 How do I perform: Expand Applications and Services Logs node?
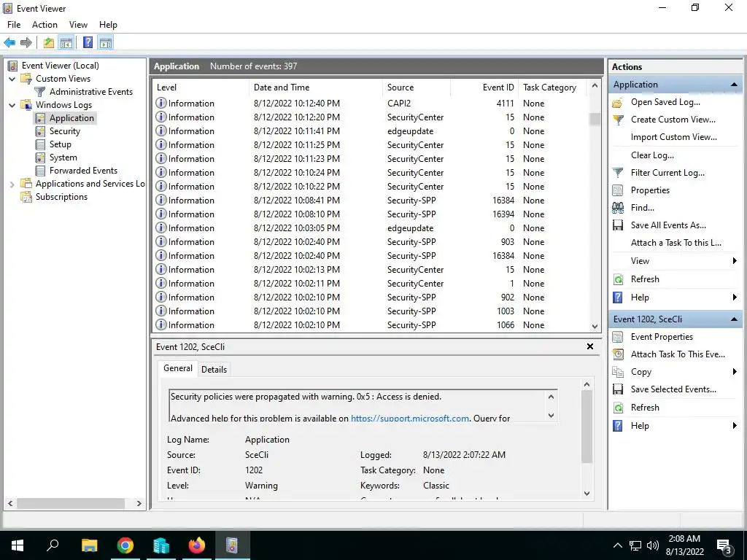coord(12,184)
